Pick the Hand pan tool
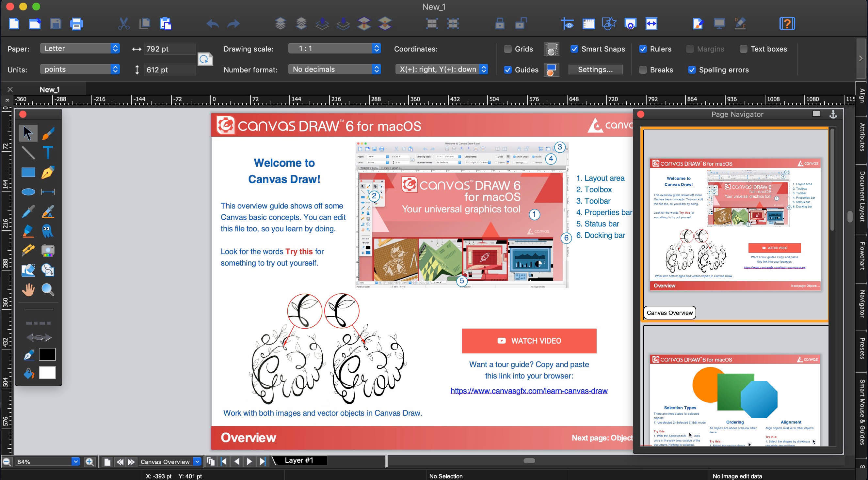The height and width of the screenshot is (480, 868). pyautogui.click(x=28, y=289)
